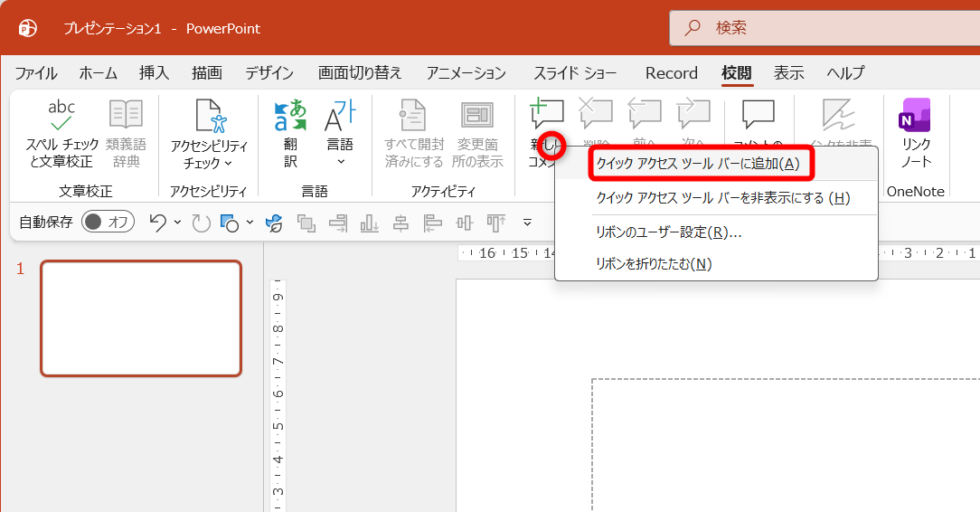Open the customize quick access toolbar dropdown
980x512 pixels.
tap(527, 223)
